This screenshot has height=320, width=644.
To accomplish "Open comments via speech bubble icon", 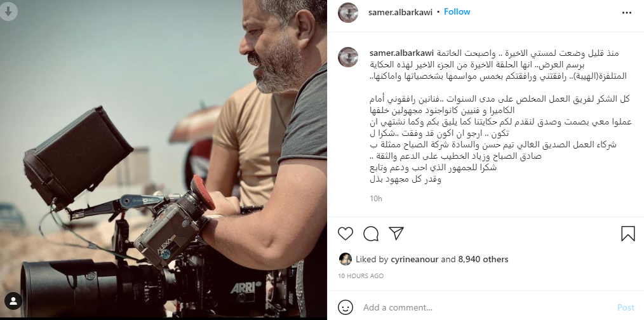I will (x=371, y=233).
